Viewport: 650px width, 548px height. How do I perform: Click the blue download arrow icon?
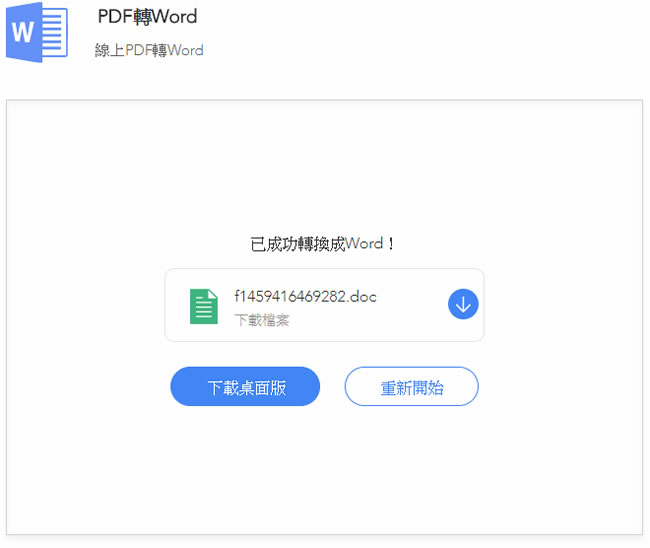click(463, 304)
